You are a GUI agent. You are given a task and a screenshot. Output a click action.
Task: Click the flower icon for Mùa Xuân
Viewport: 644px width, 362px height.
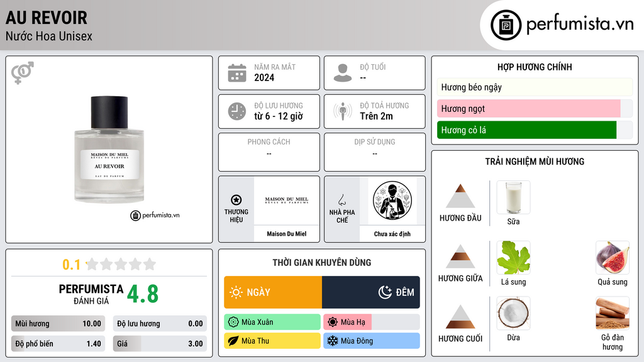233,322
